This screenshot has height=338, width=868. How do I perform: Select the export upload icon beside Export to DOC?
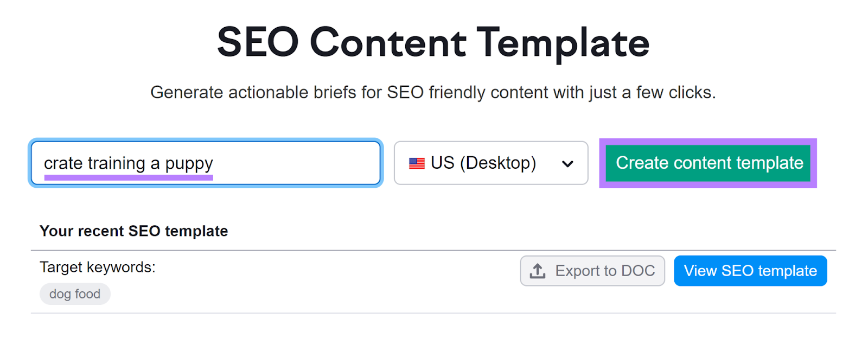538,270
